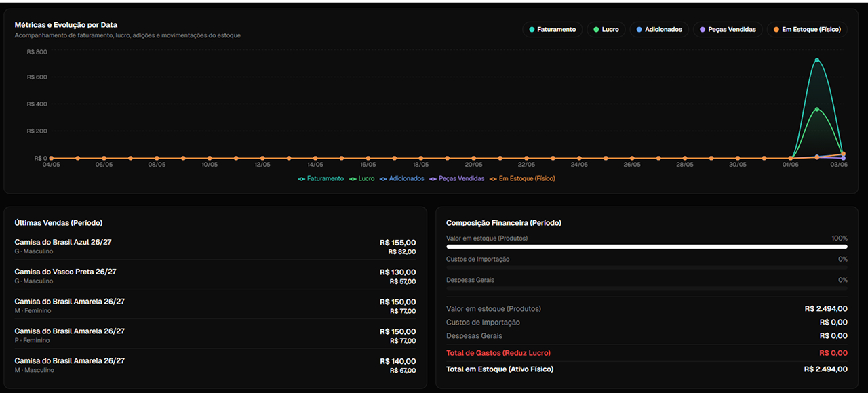The width and height of the screenshot is (868, 393).
Task: Toggle the Em Estoque (Físico) series pill
Action: (x=806, y=30)
